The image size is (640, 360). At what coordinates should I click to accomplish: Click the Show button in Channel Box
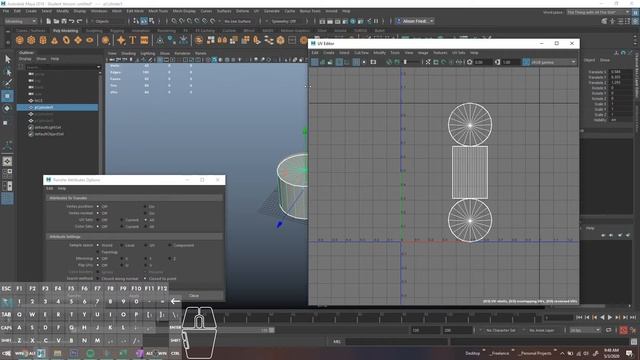[605, 60]
